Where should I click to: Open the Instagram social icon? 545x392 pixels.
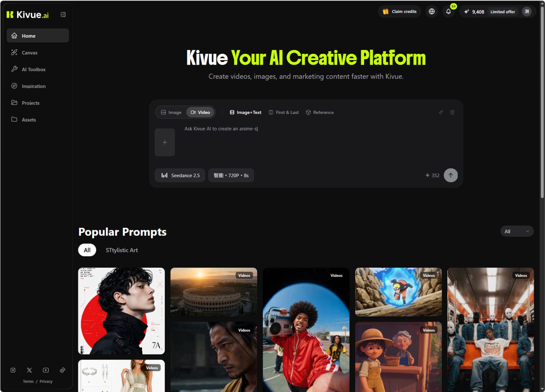(x=13, y=370)
